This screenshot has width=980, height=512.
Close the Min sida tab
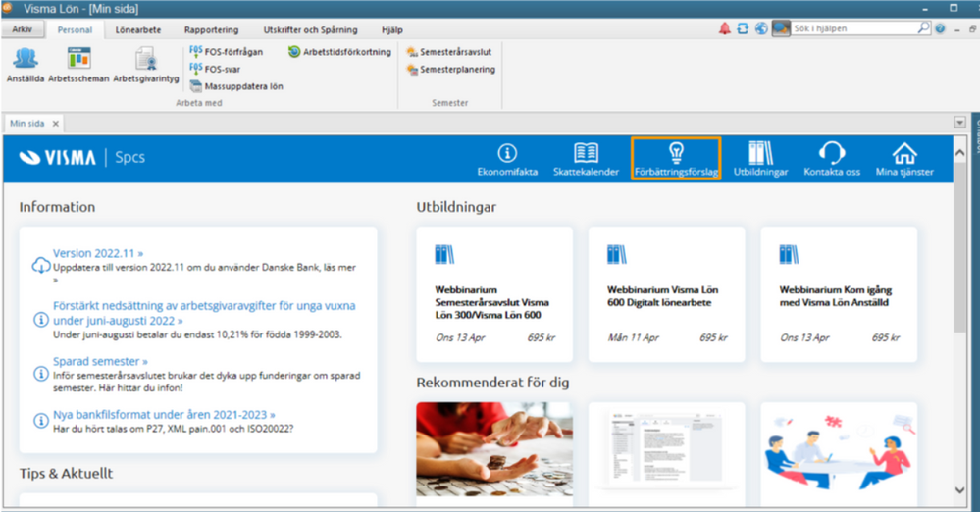[56, 124]
